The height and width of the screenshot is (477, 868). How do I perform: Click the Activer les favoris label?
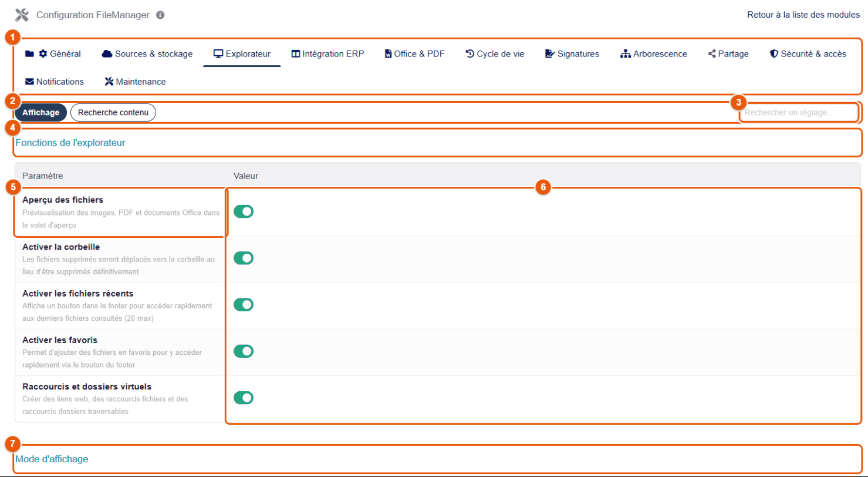click(x=60, y=340)
